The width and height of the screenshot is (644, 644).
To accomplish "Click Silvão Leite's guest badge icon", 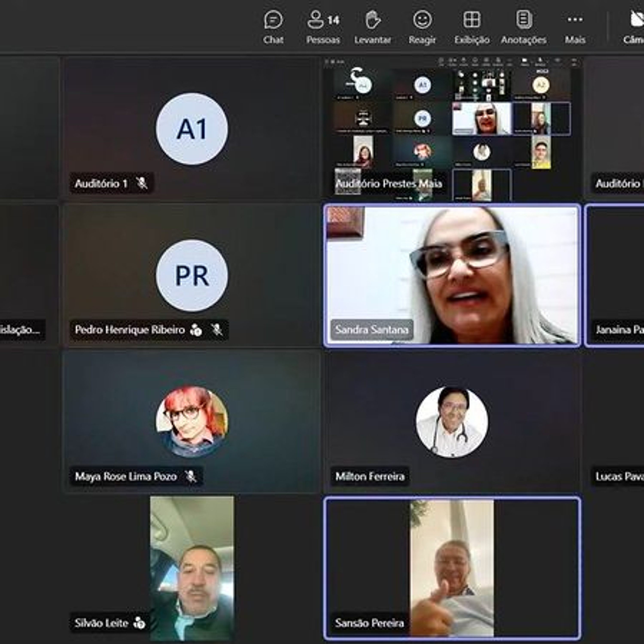I will (139, 623).
